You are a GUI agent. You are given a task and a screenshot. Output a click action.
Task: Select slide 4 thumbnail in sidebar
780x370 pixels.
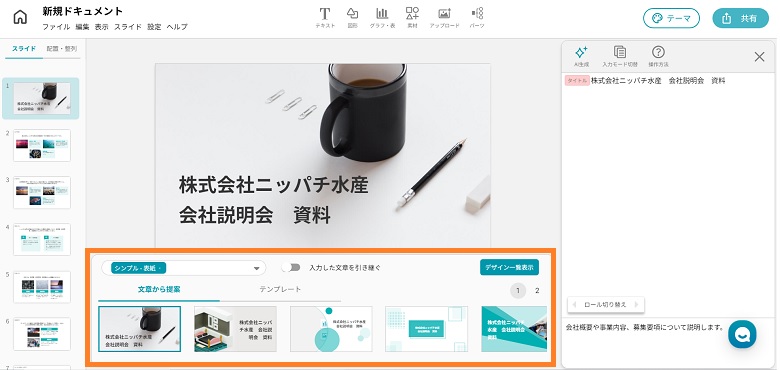[x=42, y=240]
